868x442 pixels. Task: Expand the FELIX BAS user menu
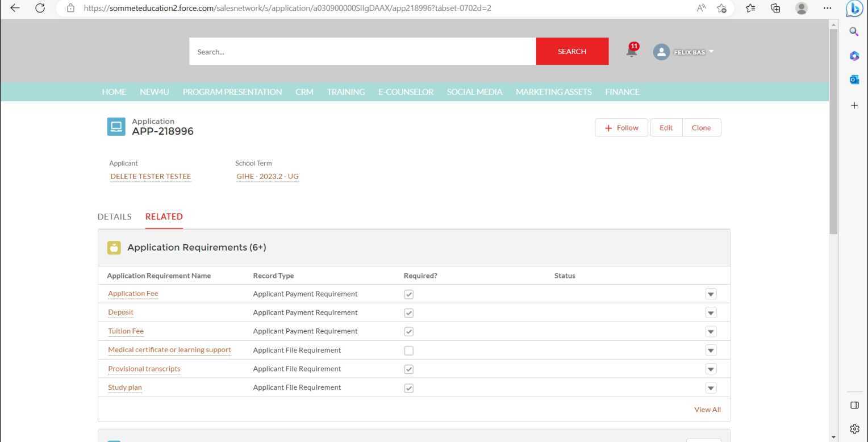[x=711, y=52]
